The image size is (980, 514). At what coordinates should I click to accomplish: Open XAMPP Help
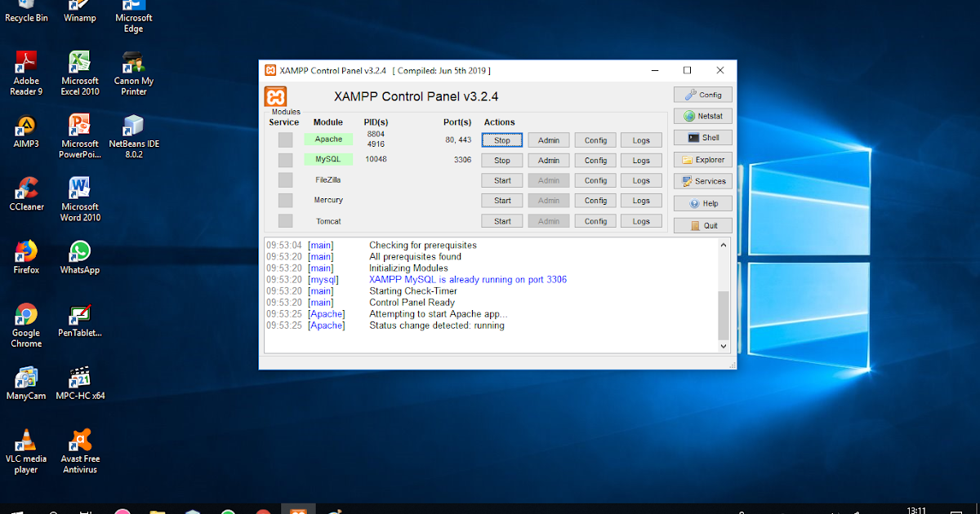click(x=703, y=203)
